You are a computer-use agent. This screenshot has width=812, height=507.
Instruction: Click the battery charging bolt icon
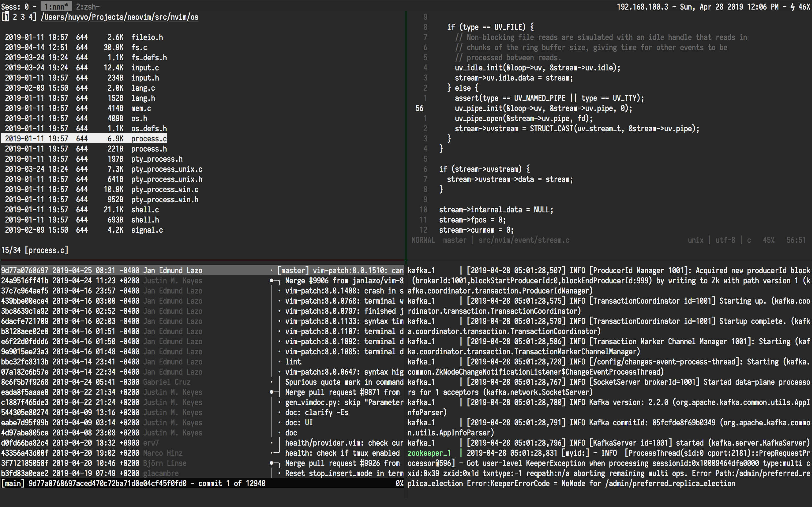click(x=793, y=7)
